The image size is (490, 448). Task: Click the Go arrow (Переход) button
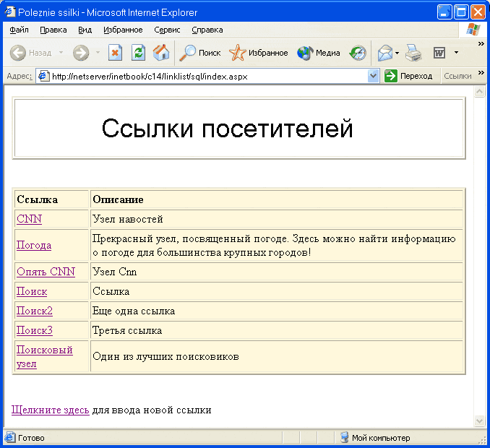coord(408,76)
